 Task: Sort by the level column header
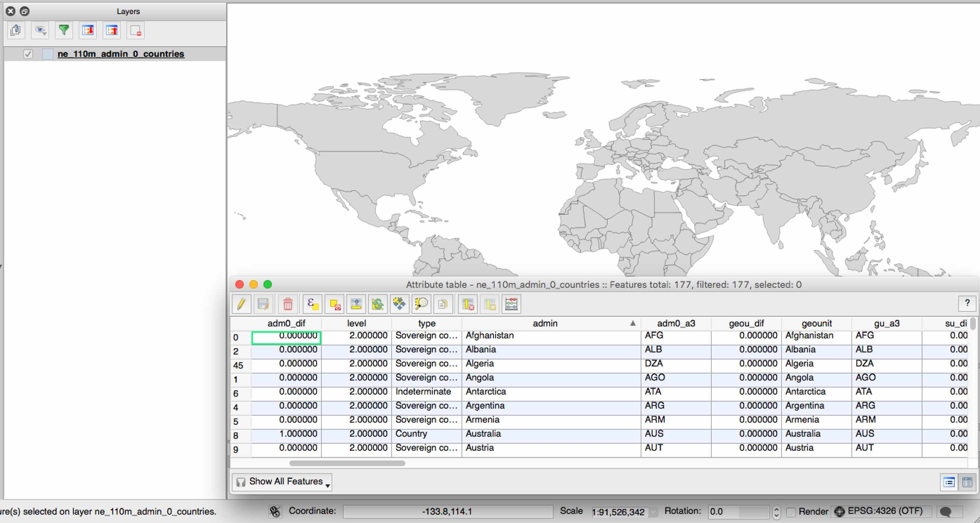pyautogui.click(x=357, y=324)
